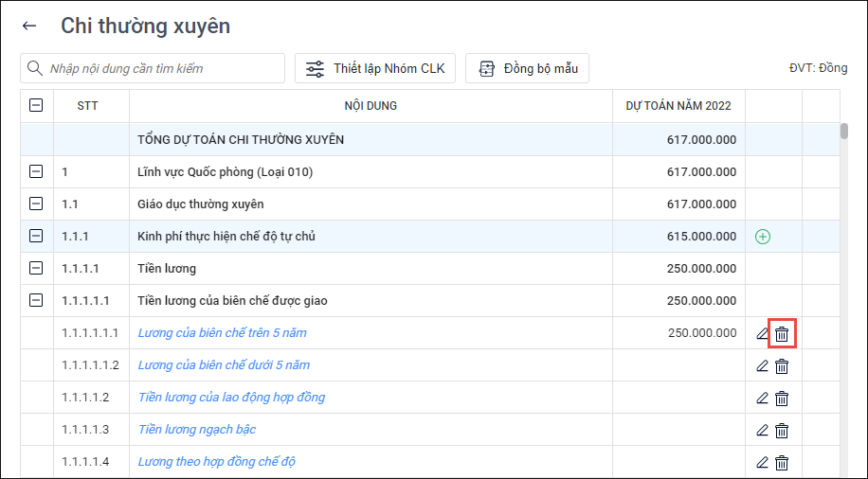Collapse Tiền lương của biên chế được giao
This screenshot has height=479, width=868.
coord(37,301)
